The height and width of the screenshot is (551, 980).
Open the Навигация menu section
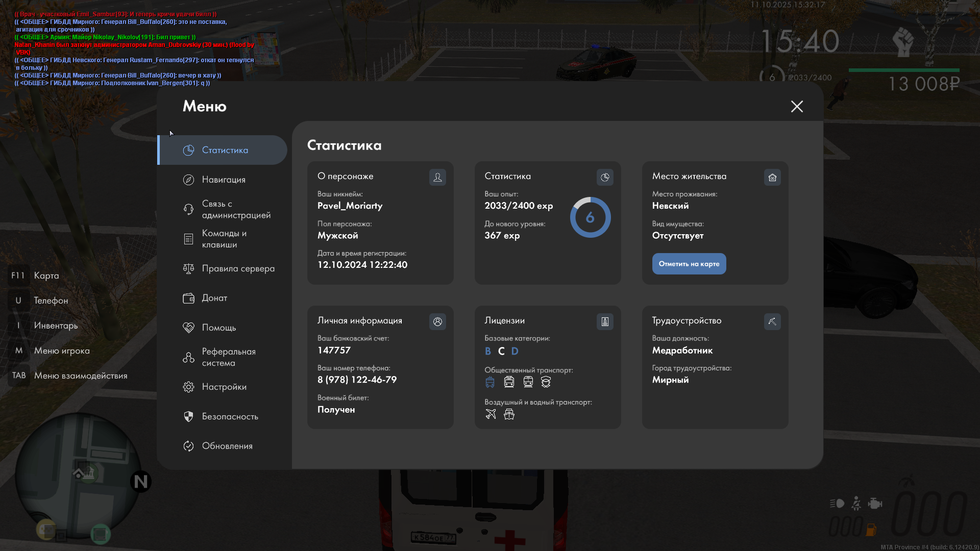coord(223,180)
